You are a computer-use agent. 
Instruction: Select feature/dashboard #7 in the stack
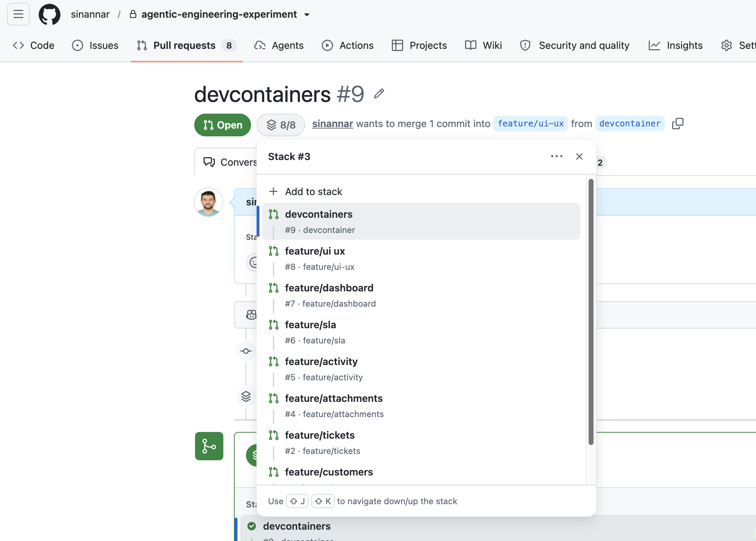pos(421,295)
